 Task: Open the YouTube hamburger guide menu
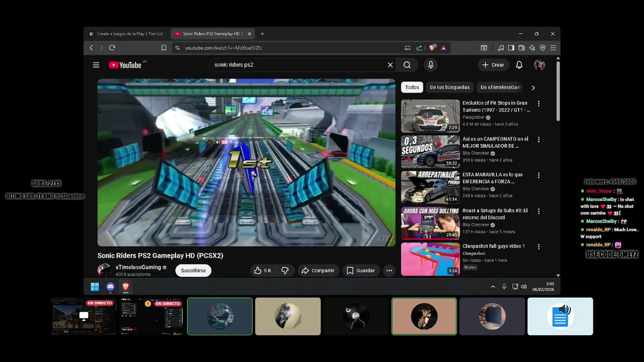point(96,65)
